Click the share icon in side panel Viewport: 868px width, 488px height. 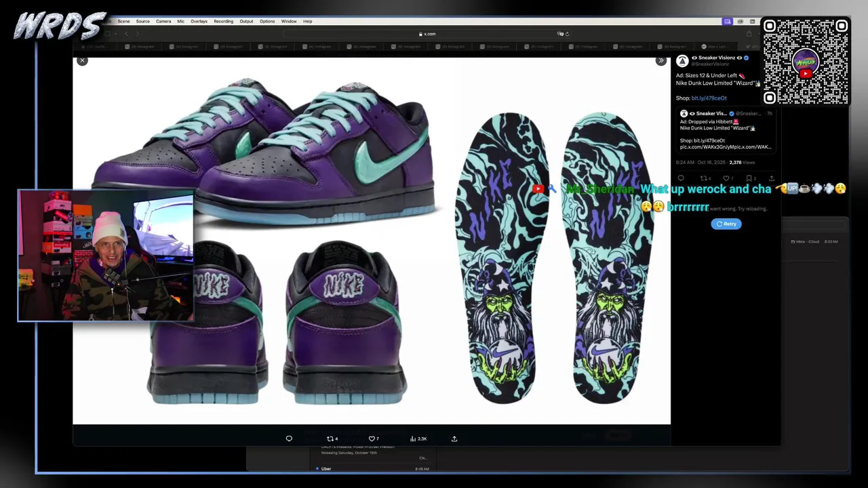[771, 178]
